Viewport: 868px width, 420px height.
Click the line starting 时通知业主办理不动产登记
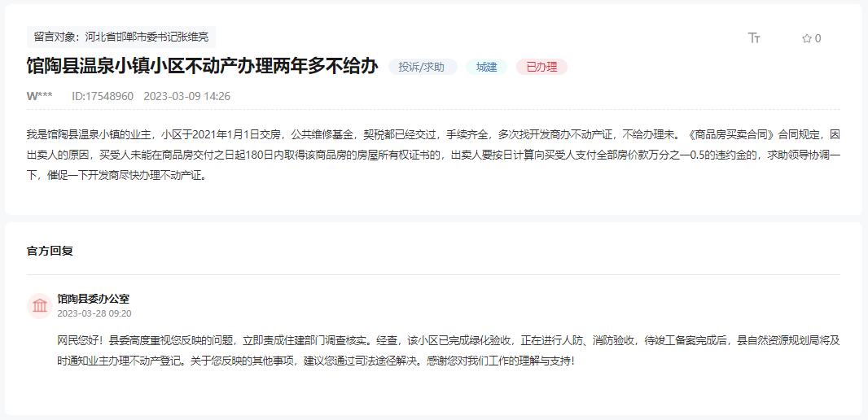click(316, 361)
